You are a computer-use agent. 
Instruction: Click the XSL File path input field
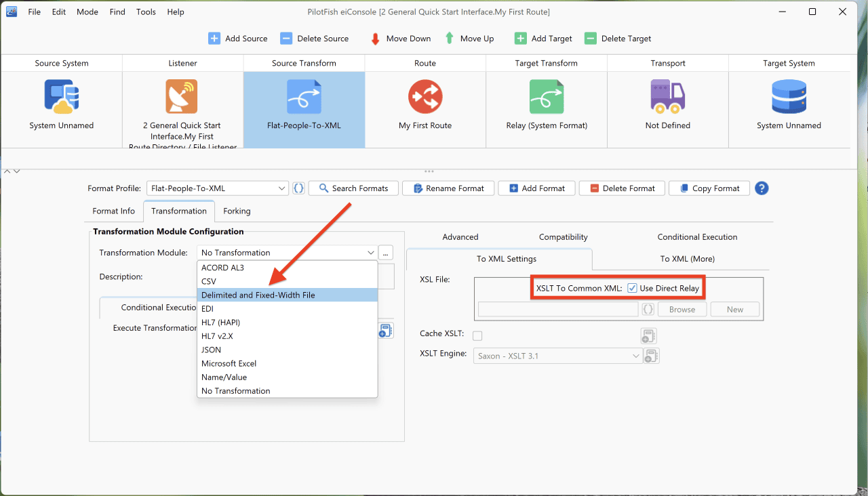tap(558, 310)
